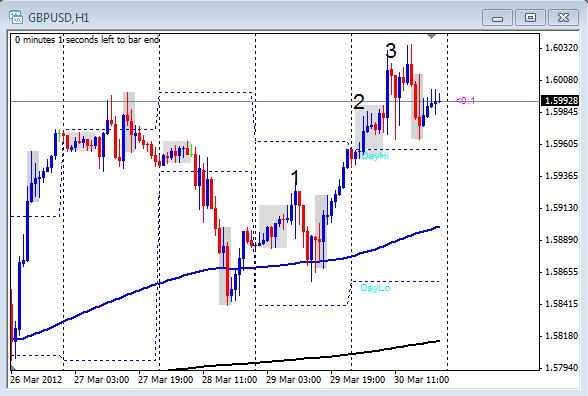
Task: Click the 1.59130 price scale value
Action: click(561, 207)
